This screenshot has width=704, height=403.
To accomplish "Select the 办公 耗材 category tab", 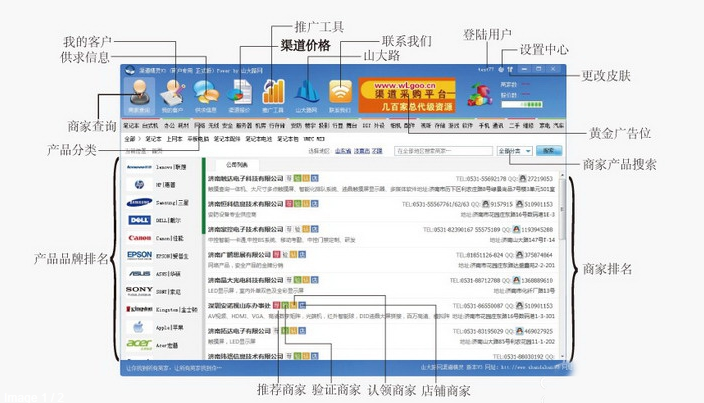I will tap(176, 126).
